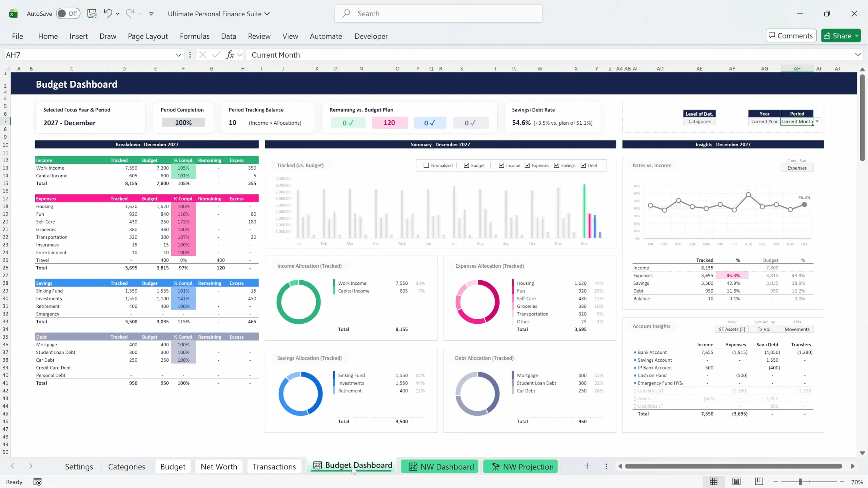
Task: Click Page Break Preview view icon
Action: (x=759, y=482)
